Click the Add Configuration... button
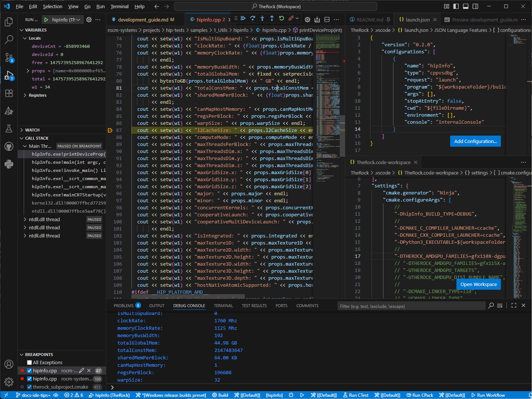The height and width of the screenshot is (399, 532). [475, 141]
